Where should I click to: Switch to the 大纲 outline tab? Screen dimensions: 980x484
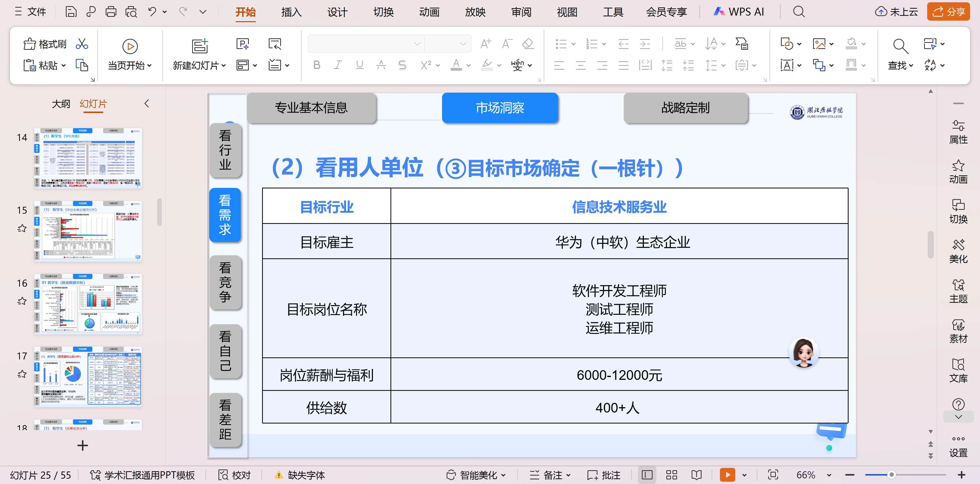click(x=61, y=103)
